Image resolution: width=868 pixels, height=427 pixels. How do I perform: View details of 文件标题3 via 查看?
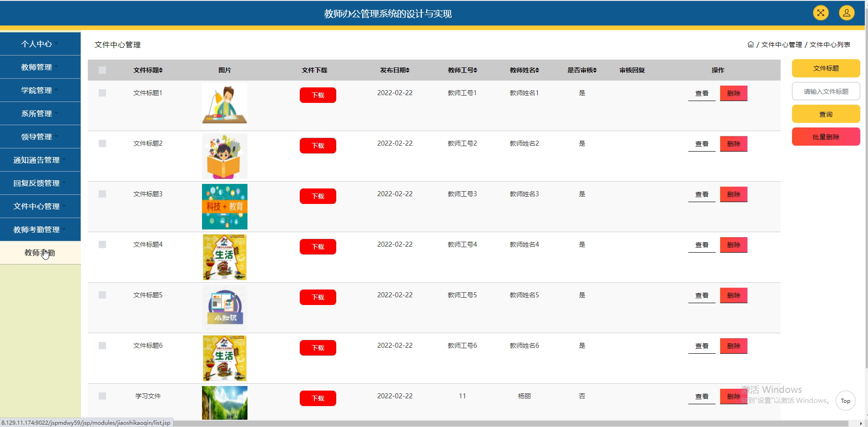click(701, 194)
